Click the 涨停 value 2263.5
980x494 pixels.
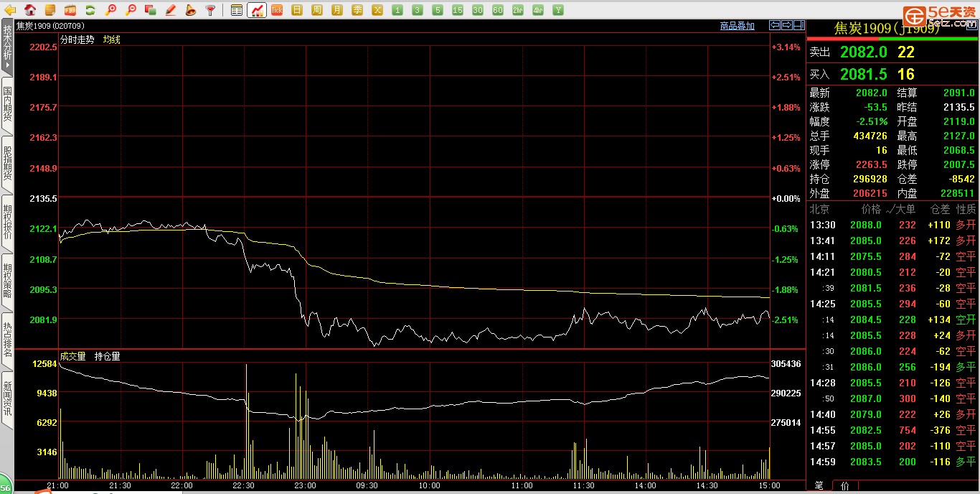coord(872,164)
